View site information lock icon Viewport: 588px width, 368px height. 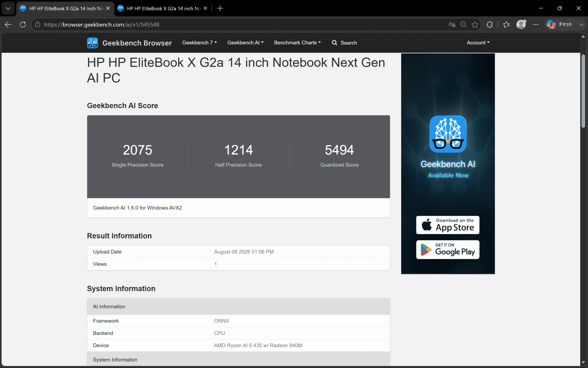click(37, 25)
